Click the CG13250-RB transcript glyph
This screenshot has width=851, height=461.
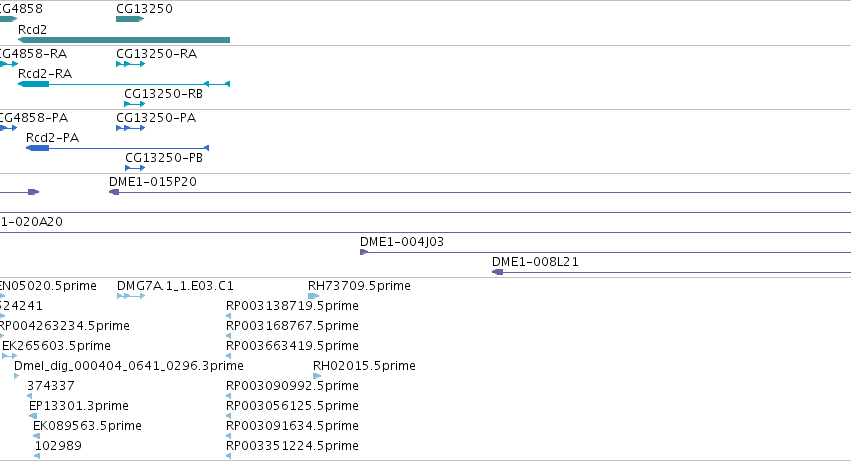135,104
